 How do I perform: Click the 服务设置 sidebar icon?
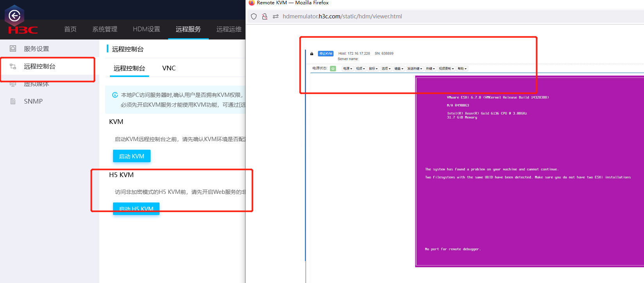(13, 48)
